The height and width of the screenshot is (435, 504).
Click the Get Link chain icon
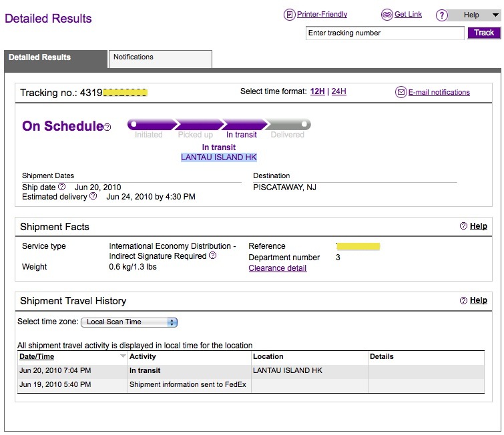point(387,15)
